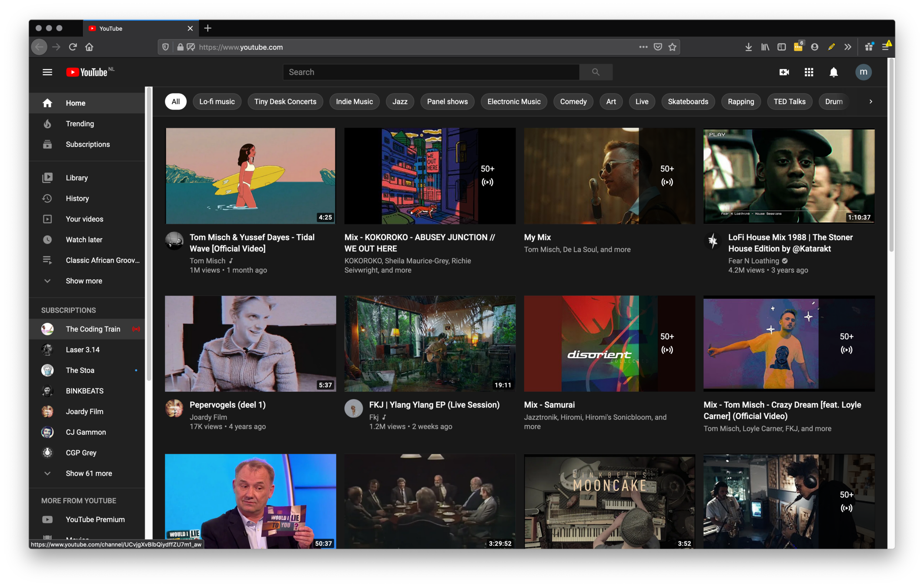Open The Coding Train channel
The width and height of the screenshot is (924, 587).
[93, 329]
